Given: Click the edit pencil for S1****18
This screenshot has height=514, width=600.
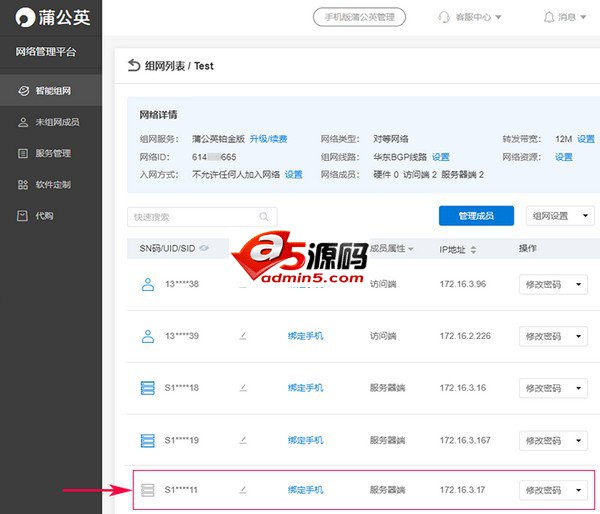Looking at the screenshot, I should (x=243, y=388).
